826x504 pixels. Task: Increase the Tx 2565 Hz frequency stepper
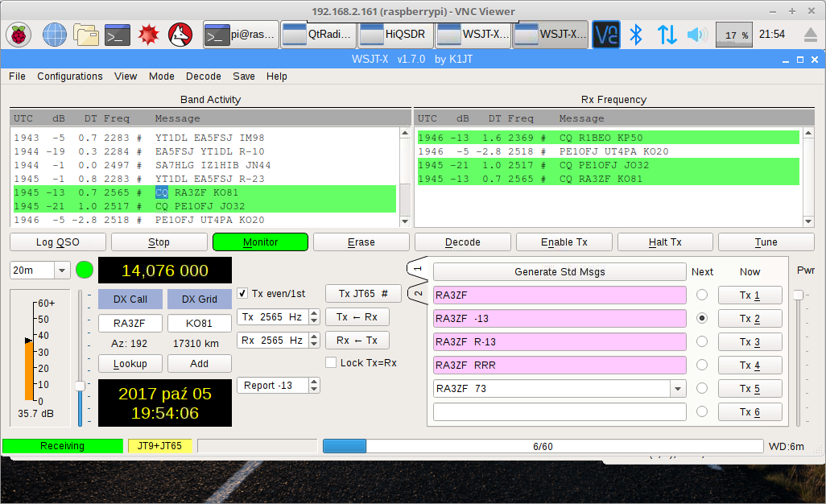click(x=314, y=313)
